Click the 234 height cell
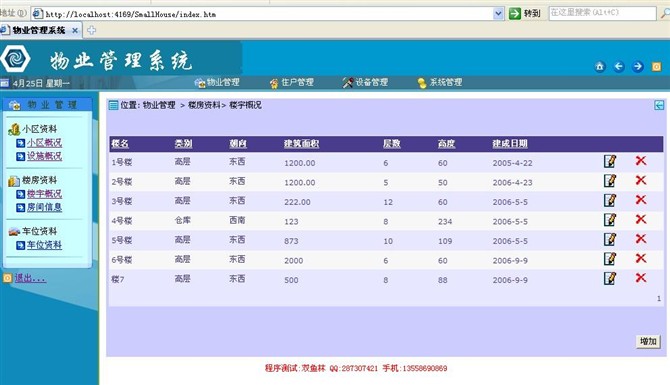Screen dimensions: 670x385 click(445, 221)
